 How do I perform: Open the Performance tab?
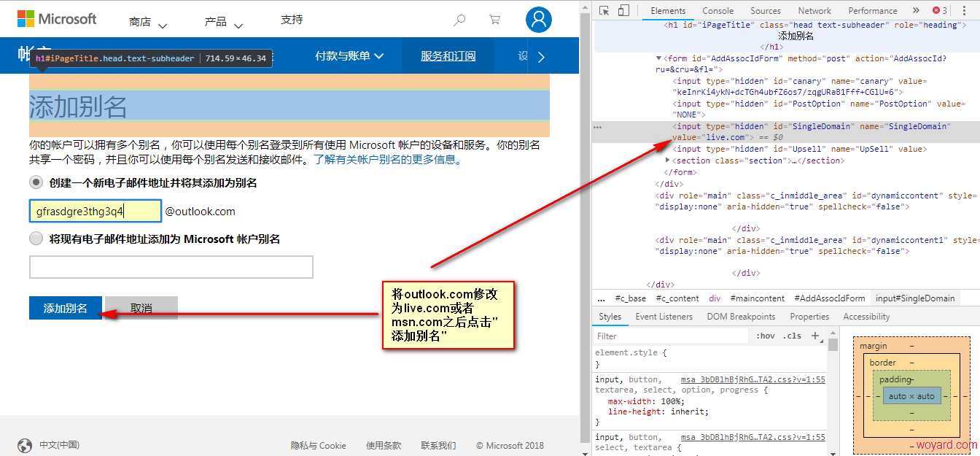coord(873,10)
